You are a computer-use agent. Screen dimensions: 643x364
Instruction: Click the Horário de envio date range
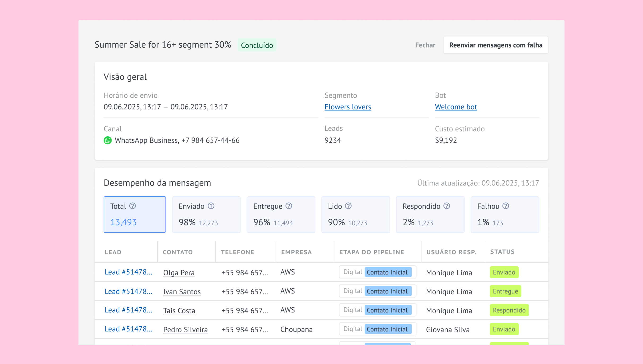point(166,107)
